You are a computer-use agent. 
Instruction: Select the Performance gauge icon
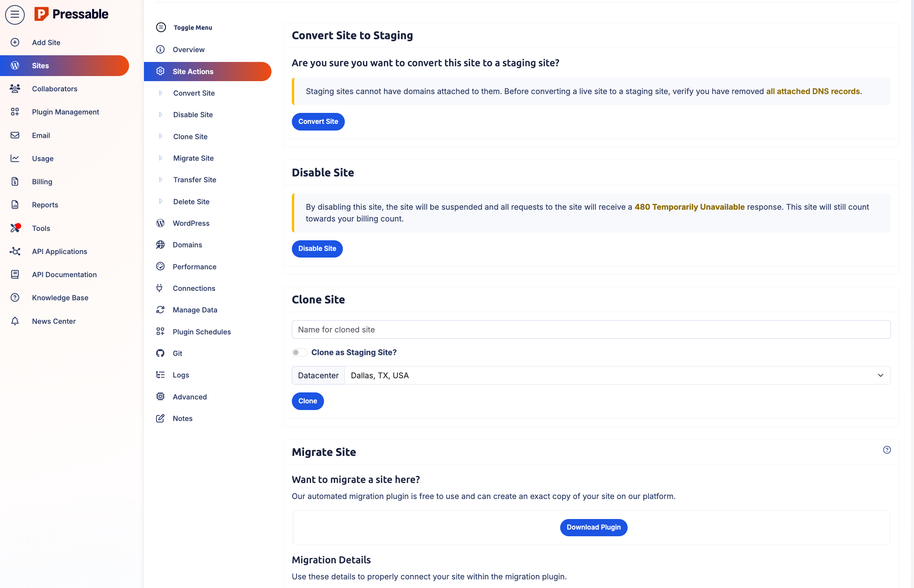coord(160,266)
